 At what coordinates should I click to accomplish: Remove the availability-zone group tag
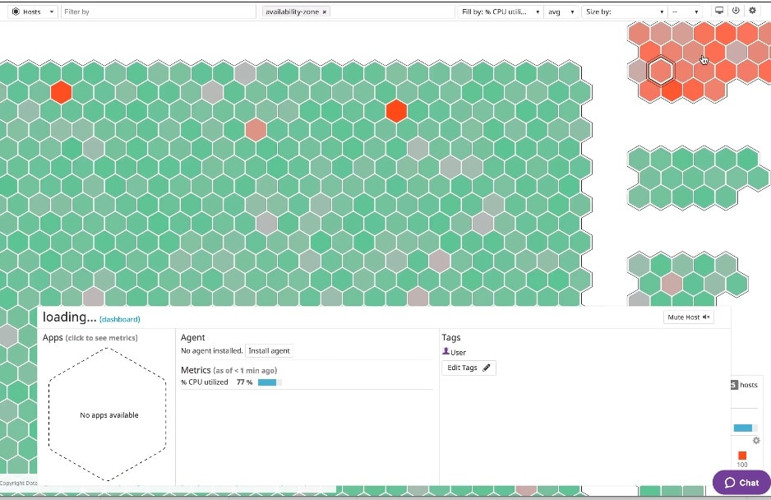pyautogui.click(x=324, y=12)
